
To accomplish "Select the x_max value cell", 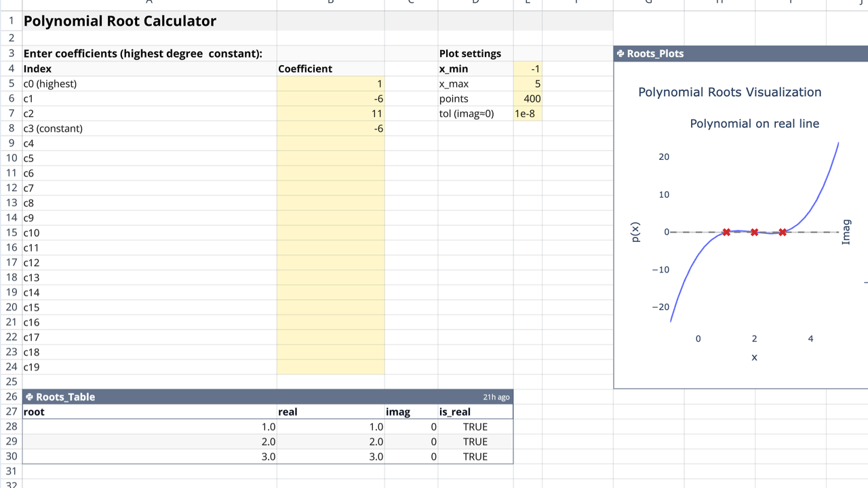I will (528, 84).
